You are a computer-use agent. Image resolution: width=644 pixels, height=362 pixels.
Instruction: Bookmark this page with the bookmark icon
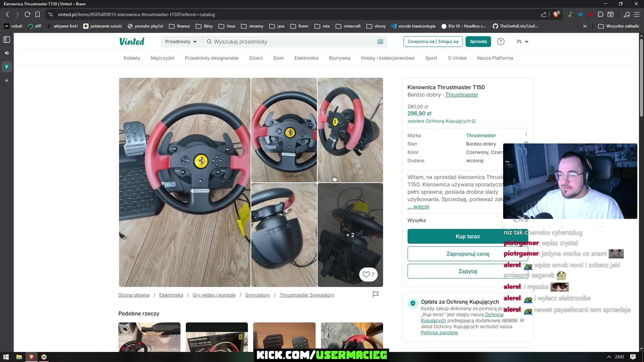point(37,15)
